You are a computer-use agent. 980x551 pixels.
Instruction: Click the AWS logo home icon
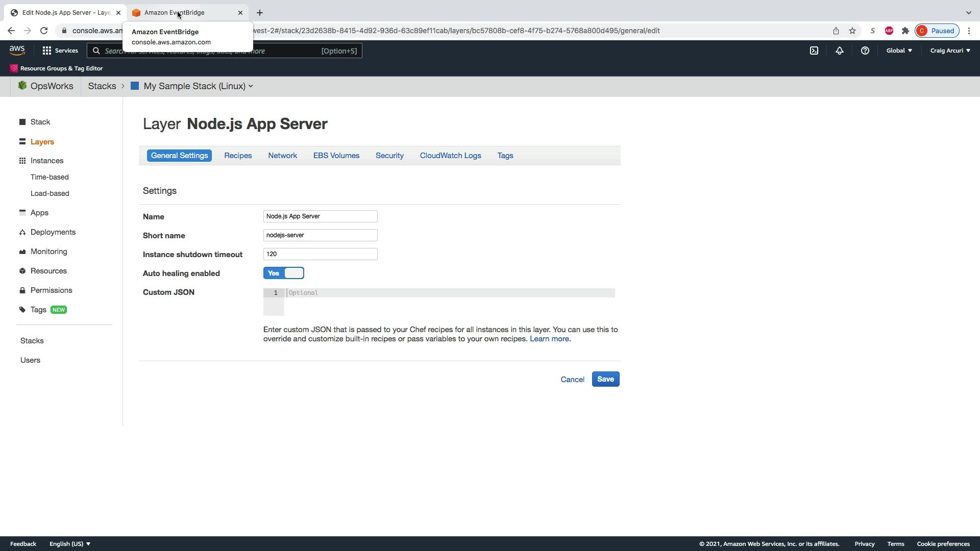tap(17, 51)
